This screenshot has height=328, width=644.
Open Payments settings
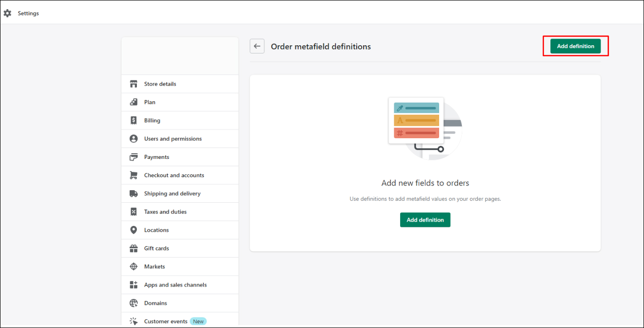pos(180,157)
